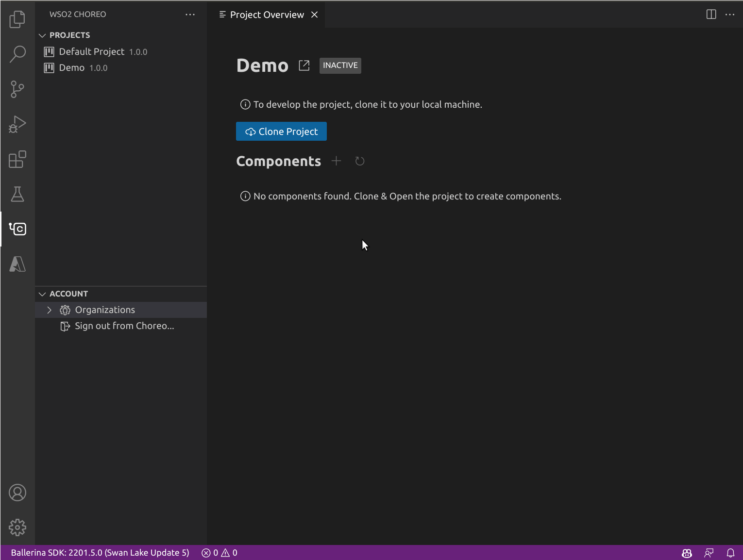Split the editor to the right

711,15
